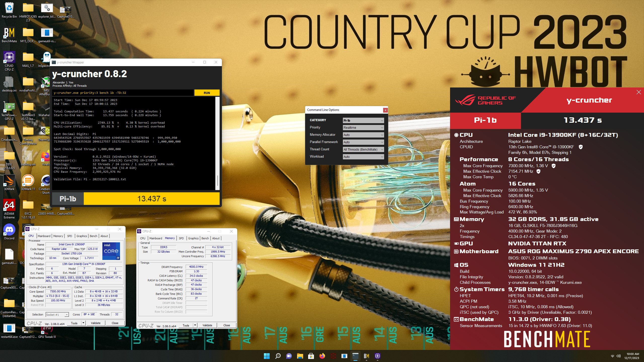This screenshot has width=644, height=362.
Task: Open the Cinebench folder icon
Action: 9,134
